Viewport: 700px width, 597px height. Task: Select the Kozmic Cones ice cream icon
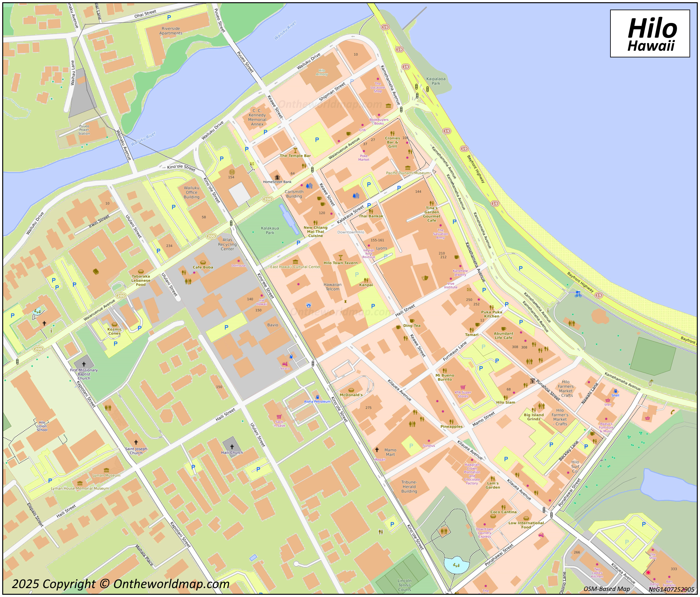pos(114,324)
